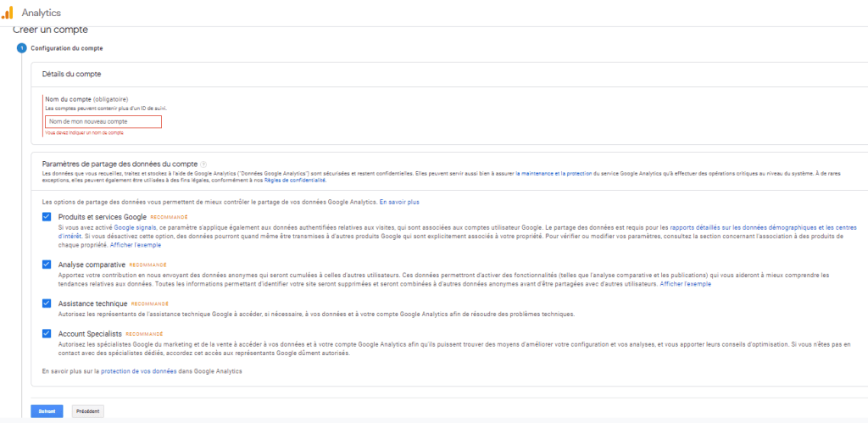This screenshot has height=423, width=868.
Task: Click the Paramètres de partage des données heading
Action: click(120, 164)
